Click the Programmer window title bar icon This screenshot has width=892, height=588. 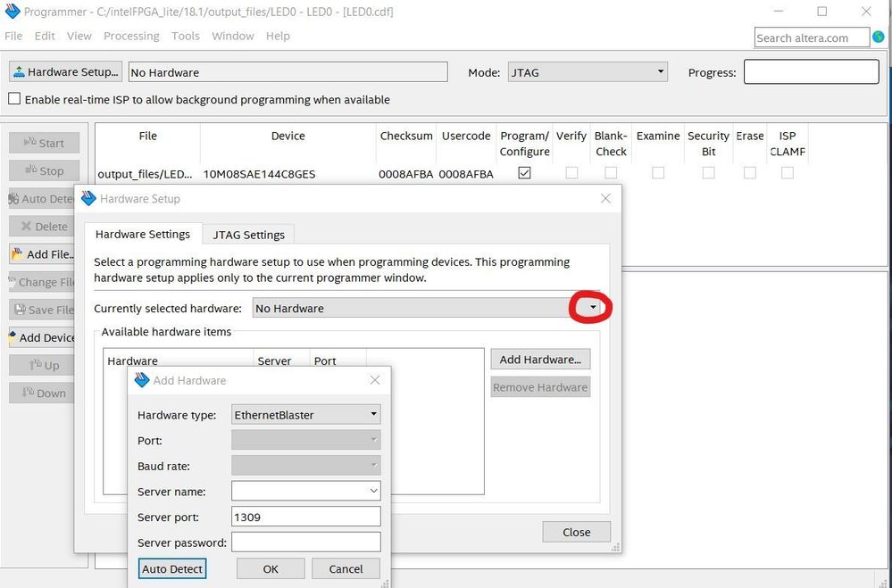(12, 11)
